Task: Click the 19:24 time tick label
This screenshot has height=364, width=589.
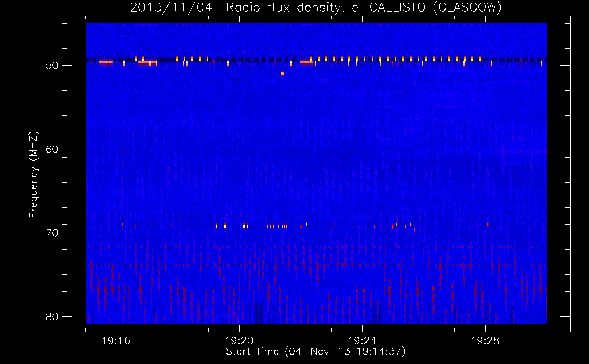Action: click(x=362, y=341)
